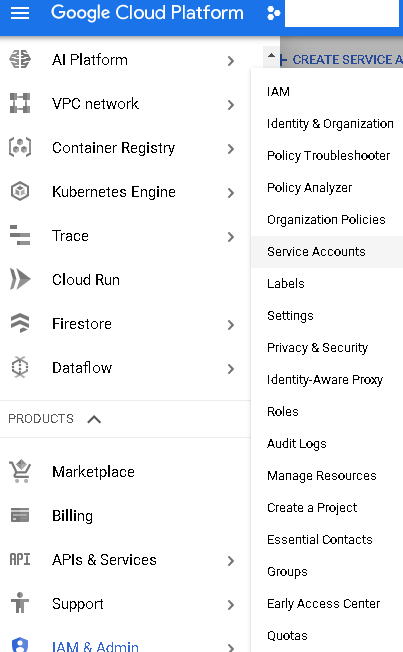The image size is (403, 652).
Task: Open the hamburger navigation menu
Action: (20, 13)
